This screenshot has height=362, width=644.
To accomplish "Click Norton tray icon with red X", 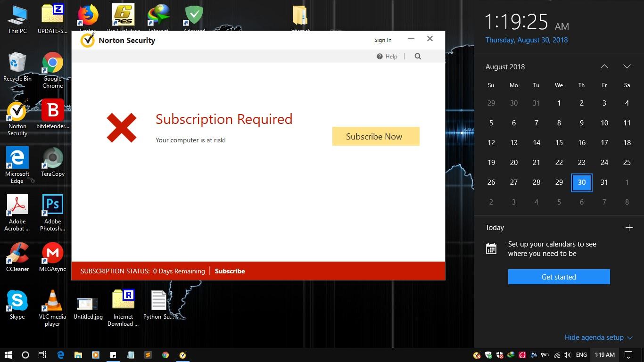I will coord(477,355).
